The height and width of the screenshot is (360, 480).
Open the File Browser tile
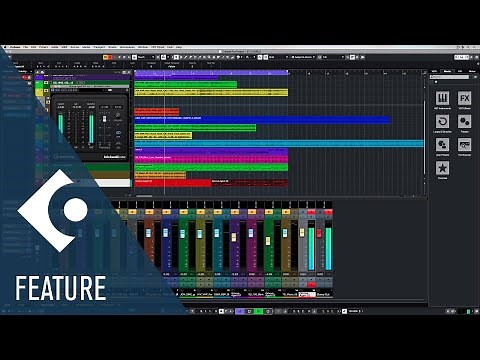tap(464, 145)
